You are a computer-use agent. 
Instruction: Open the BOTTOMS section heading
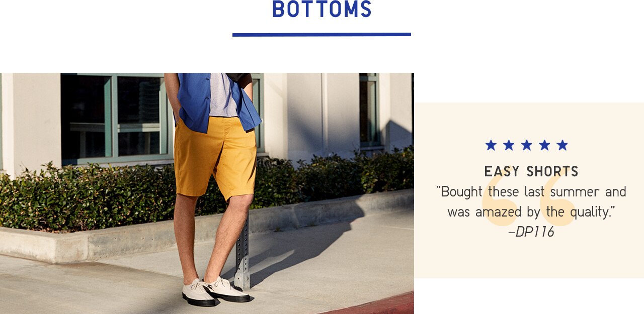[x=322, y=10]
